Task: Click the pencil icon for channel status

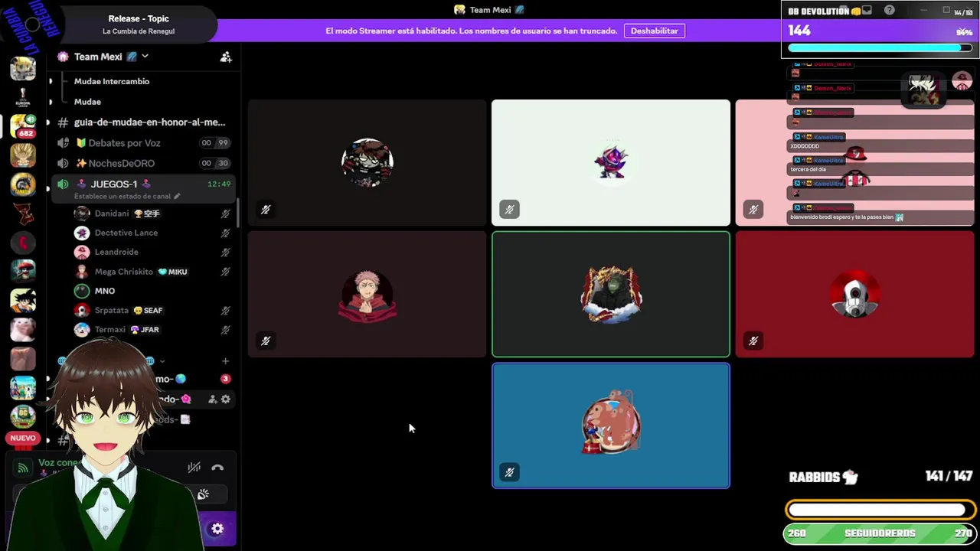Action: coord(177,196)
